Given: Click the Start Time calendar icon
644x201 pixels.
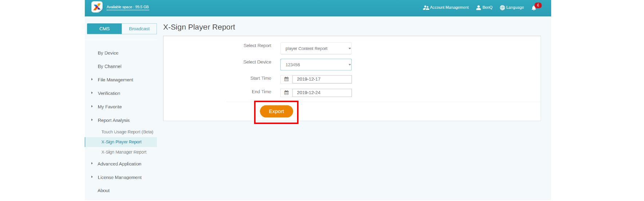Looking at the screenshot, I should 287,79.
